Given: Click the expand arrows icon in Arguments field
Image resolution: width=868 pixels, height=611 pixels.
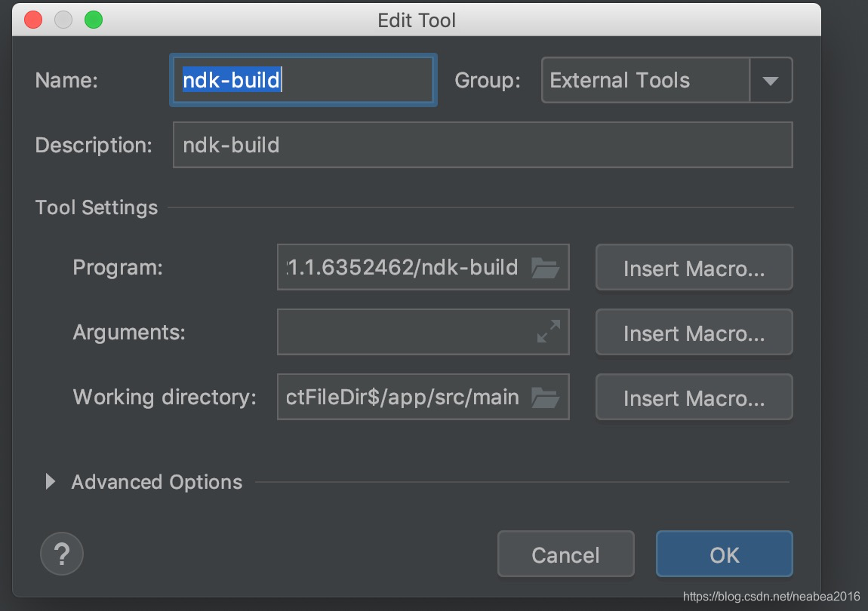Looking at the screenshot, I should [x=548, y=332].
